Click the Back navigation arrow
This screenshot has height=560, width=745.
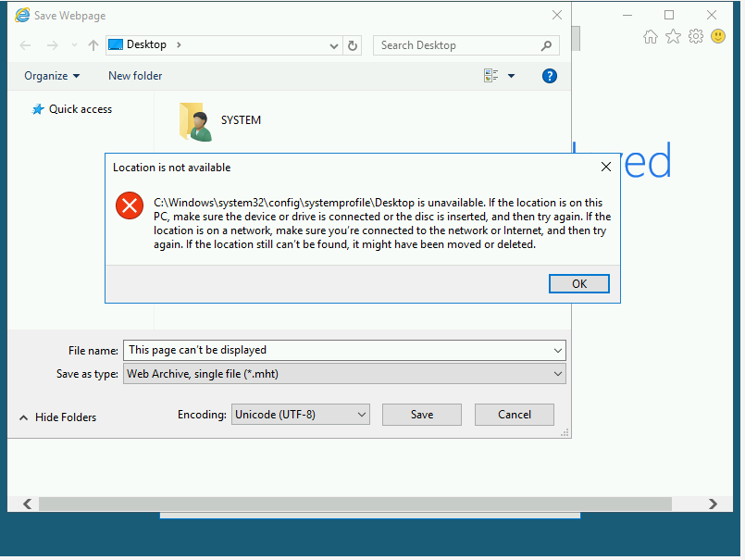[x=26, y=45]
